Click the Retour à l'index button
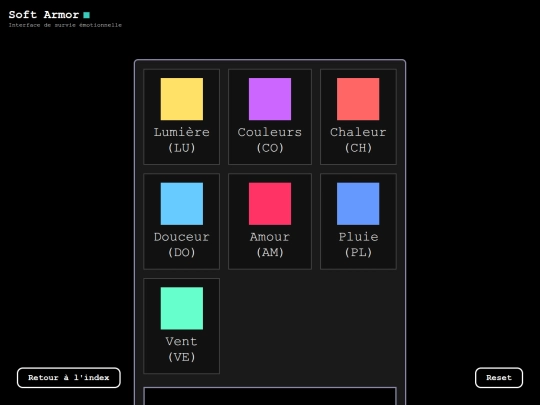The width and height of the screenshot is (540, 405). [x=69, y=377]
